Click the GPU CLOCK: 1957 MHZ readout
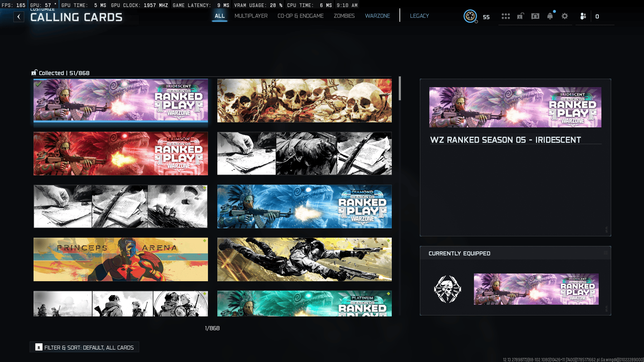This screenshot has width=644, height=362. click(x=140, y=5)
